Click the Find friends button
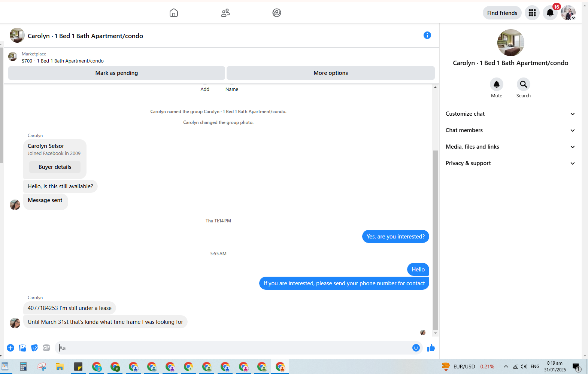Screen dimensions: 588x374 coord(502,13)
